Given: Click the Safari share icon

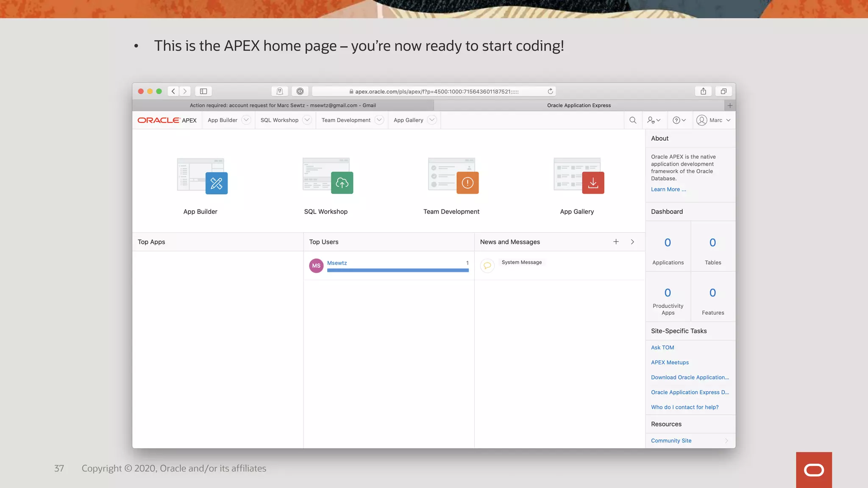Looking at the screenshot, I should point(703,91).
